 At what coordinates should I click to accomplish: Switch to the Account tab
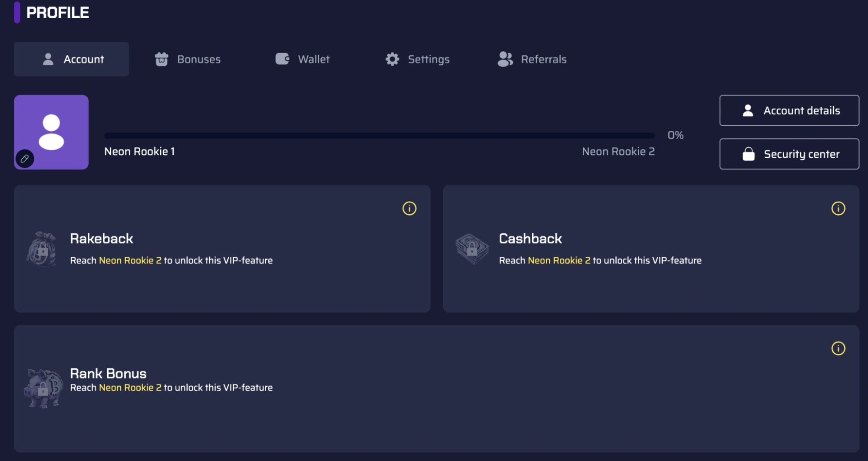72,59
